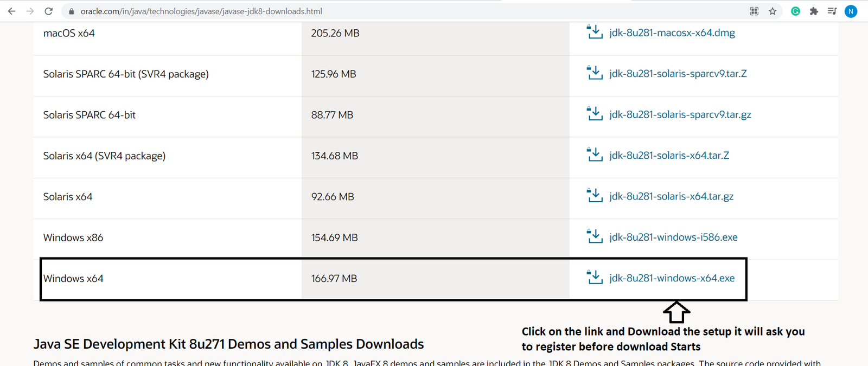Click the jdk-8u281-solaris-x64.tar.Z link
The image size is (868, 366).
(669, 156)
